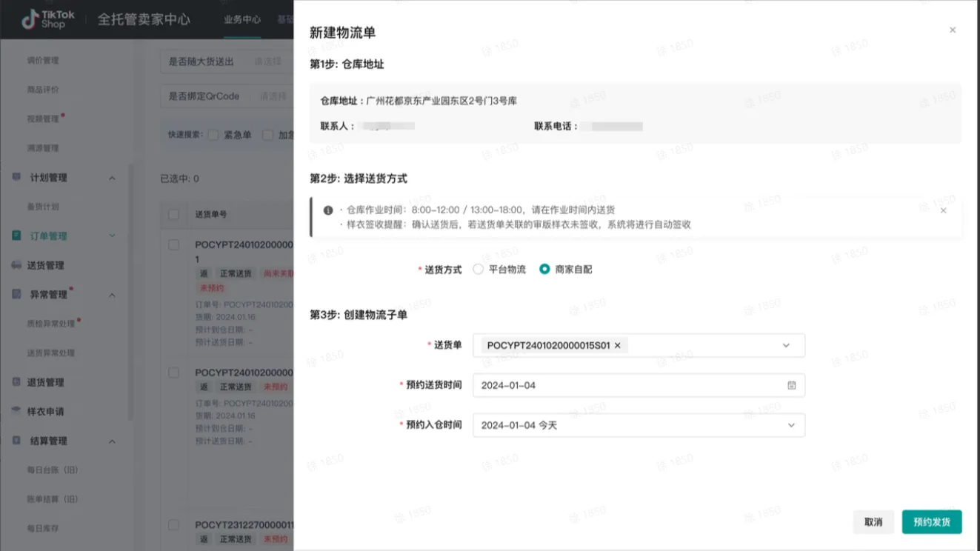Open 备货计划 in the sidebar
980x551 pixels.
[43, 207]
